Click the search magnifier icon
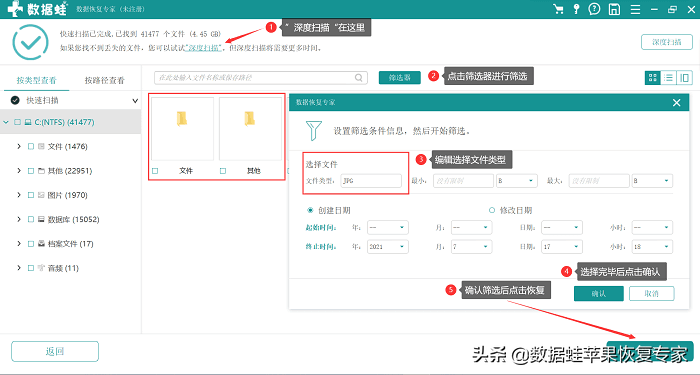 coord(358,78)
